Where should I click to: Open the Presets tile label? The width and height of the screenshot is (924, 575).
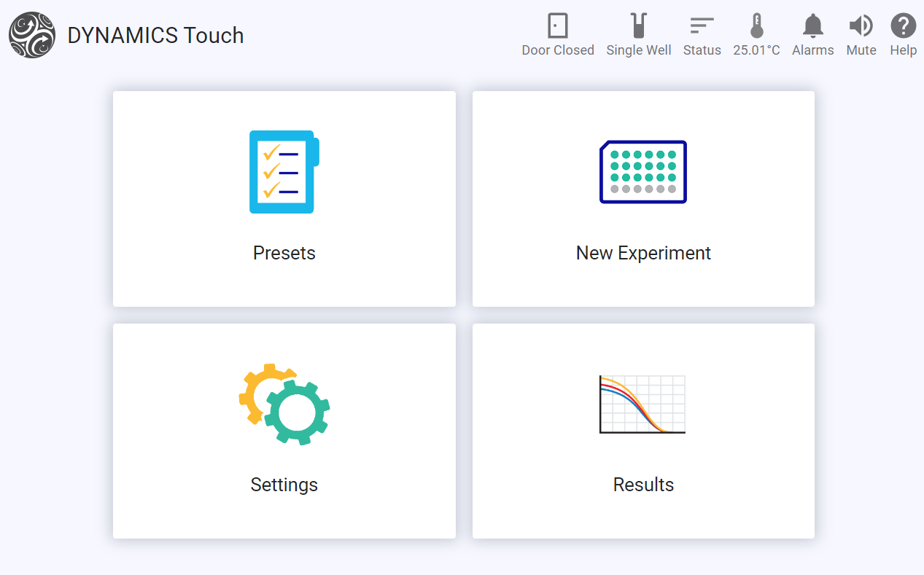(284, 253)
